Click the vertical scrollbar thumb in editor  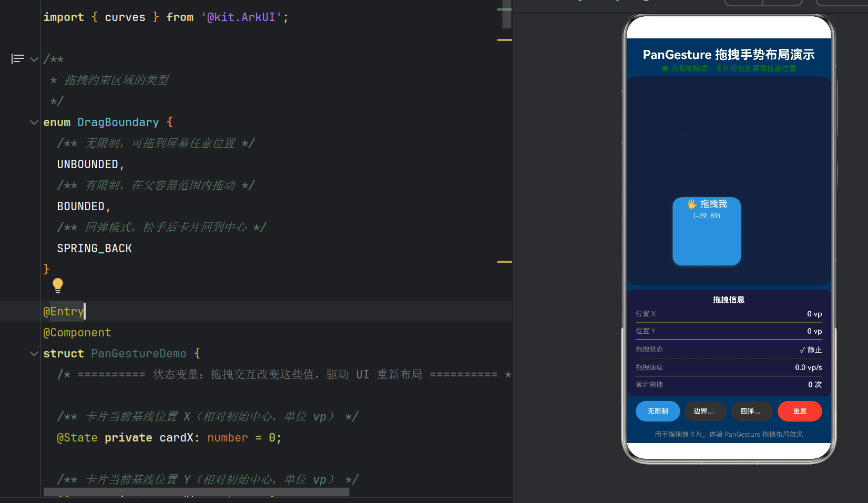[507, 15]
